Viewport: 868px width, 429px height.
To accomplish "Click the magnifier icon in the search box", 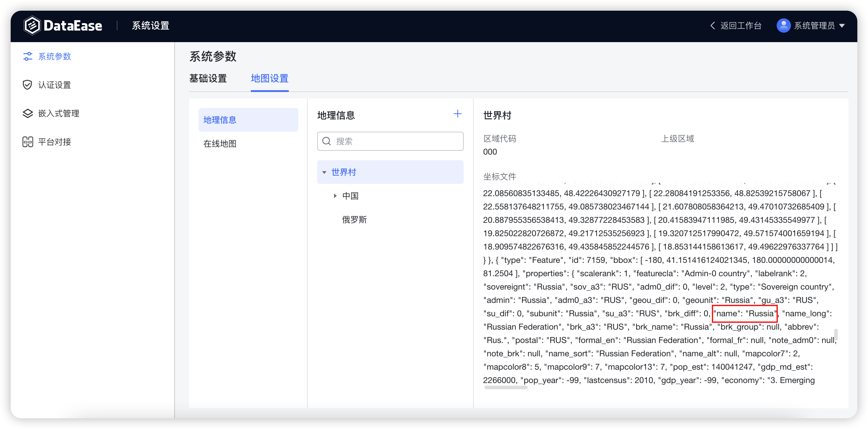I will click(x=326, y=141).
